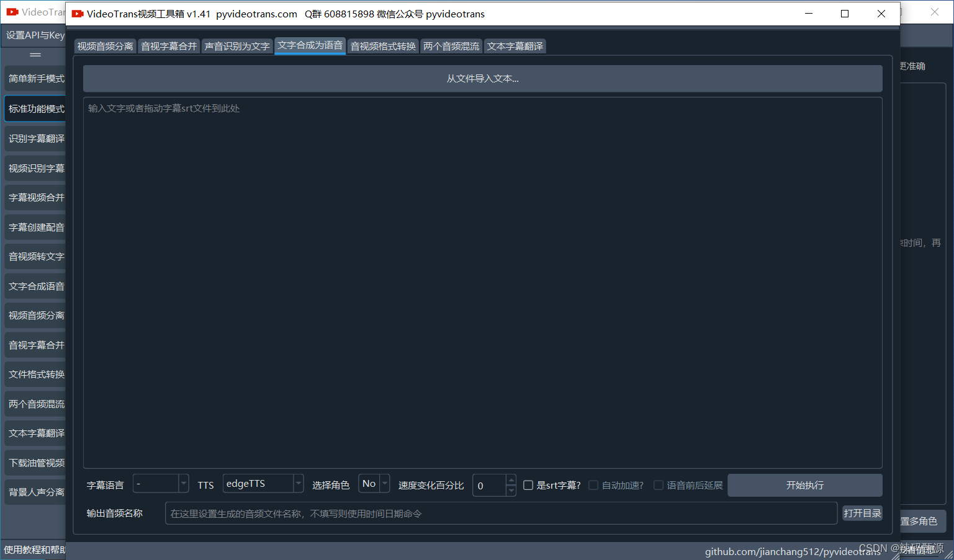Select 文字合成语音 in the sidebar
The height and width of the screenshot is (560, 954).
(36, 286)
